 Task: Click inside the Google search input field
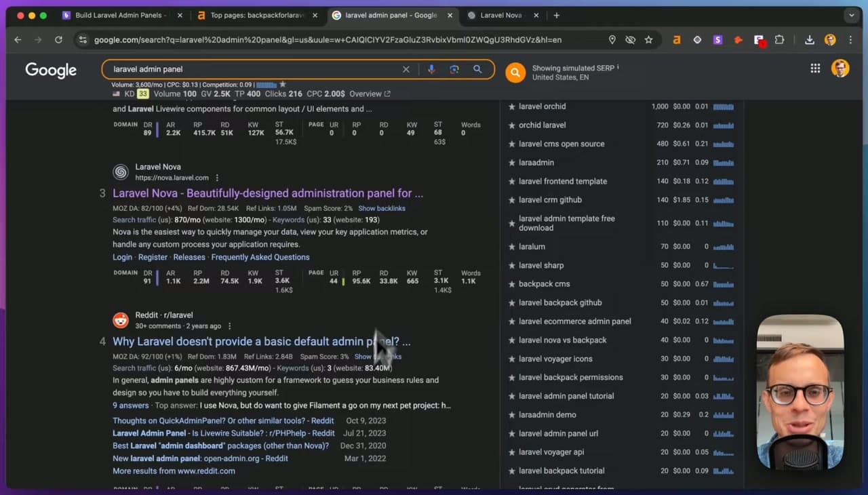(254, 69)
